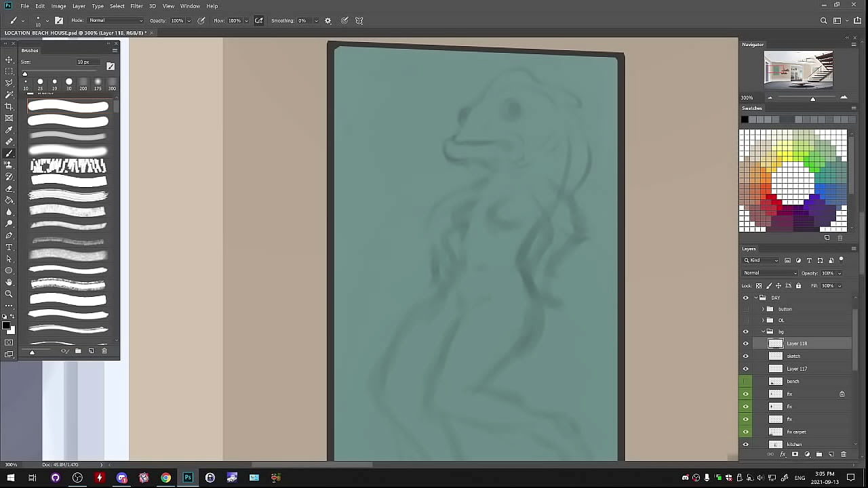Image resolution: width=868 pixels, height=488 pixels.
Task: Show the button group layer
Action: pos(746,309)
